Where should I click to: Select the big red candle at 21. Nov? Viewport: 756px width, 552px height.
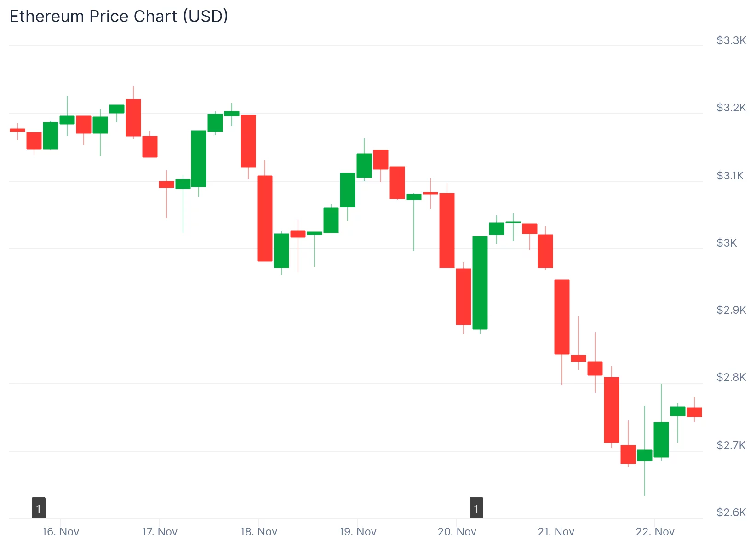point(562,316)
